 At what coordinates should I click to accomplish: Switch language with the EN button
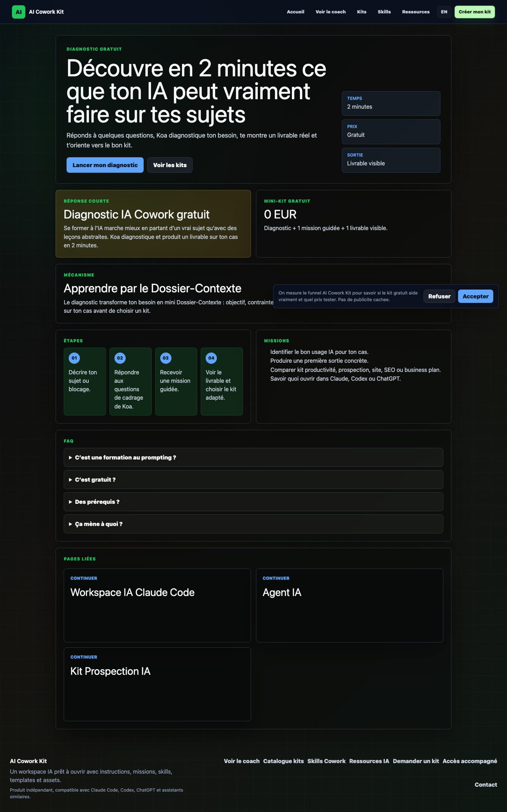444,12
